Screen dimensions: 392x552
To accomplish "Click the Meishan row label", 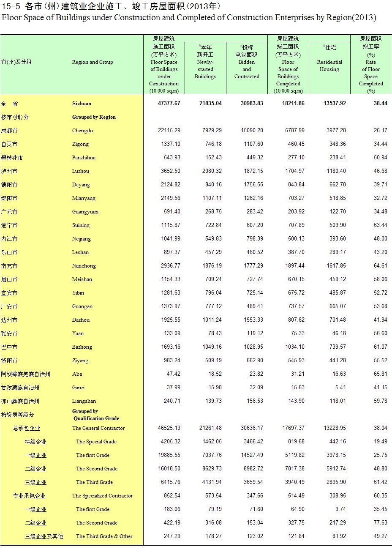I will point(82,279).
